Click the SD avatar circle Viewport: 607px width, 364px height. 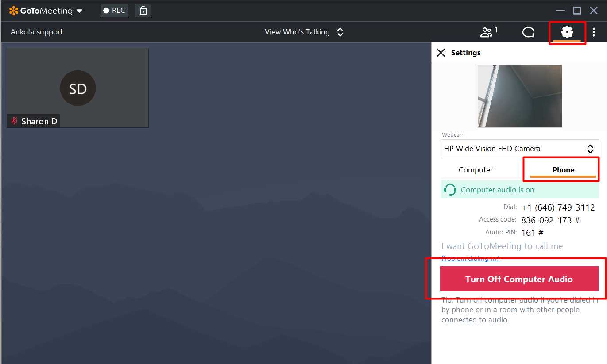[78, 88]
